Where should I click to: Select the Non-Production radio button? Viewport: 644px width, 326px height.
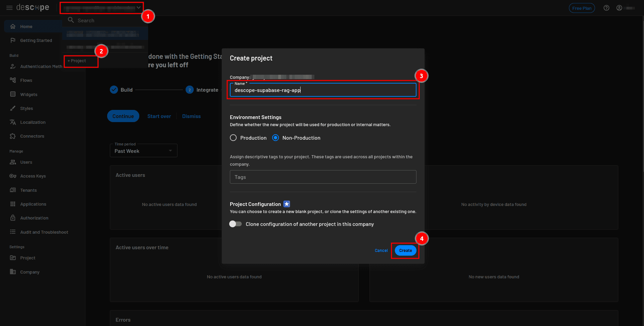[x=276, y=138]
